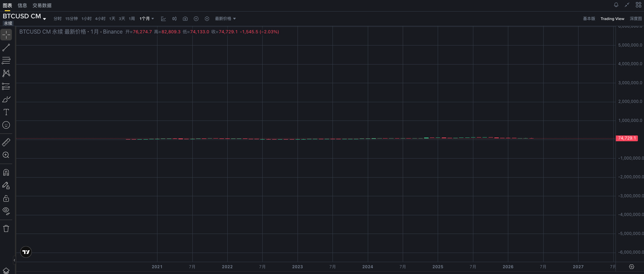Switch to the 信息 tab
The width and height of the screenshot is (644, 274).
click(x=22, y=5)
